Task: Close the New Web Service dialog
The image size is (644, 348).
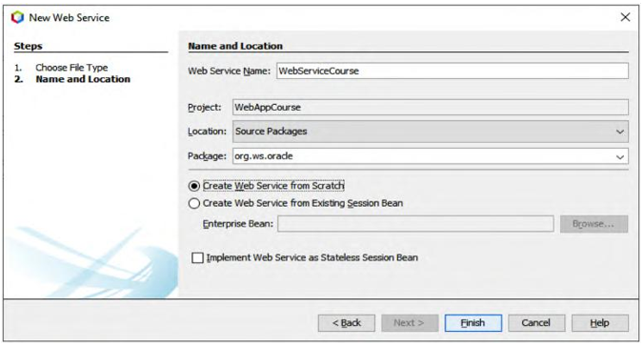Action: click(625, 17)
